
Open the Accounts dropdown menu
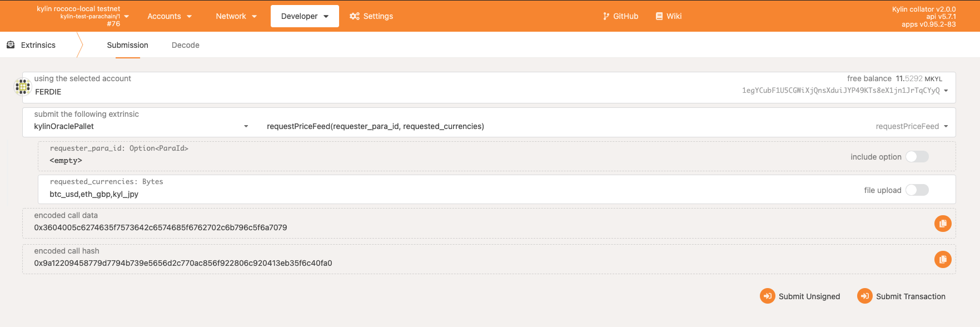170,16
